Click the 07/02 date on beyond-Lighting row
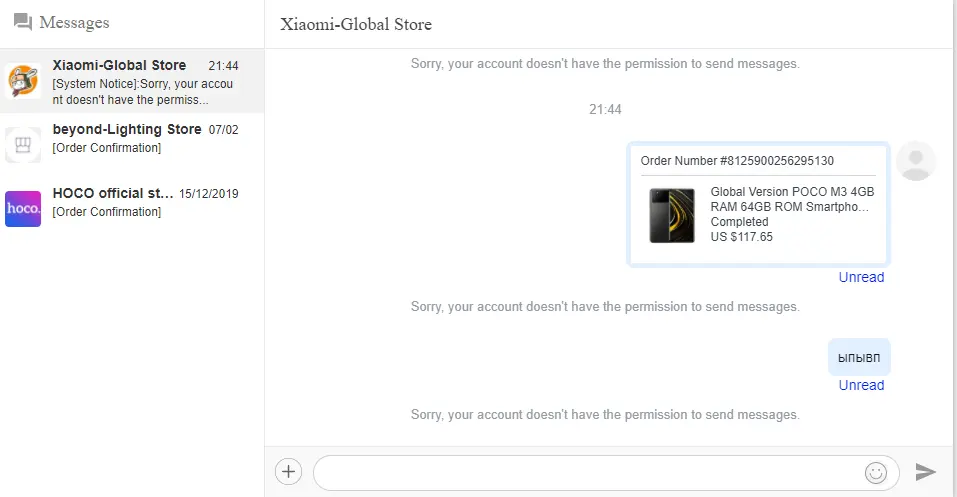 [223, 129]
